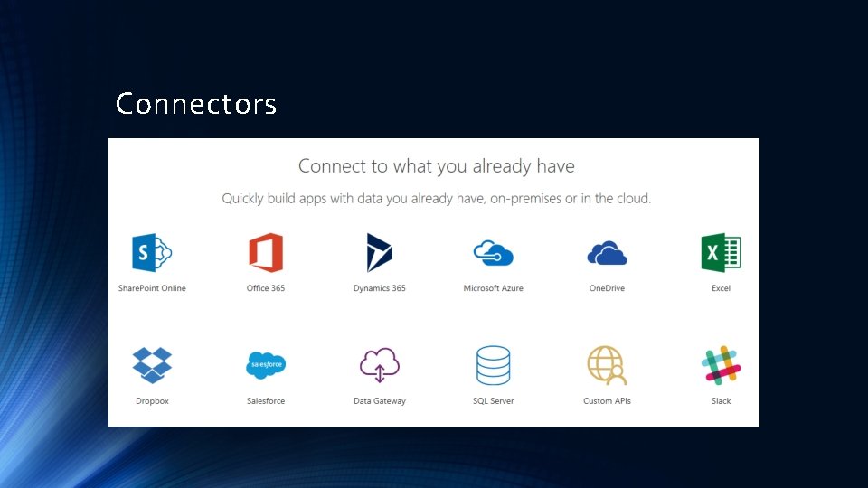Click the "Excel" label text
This screenshot has width=868, height=488.
(721, 288)
